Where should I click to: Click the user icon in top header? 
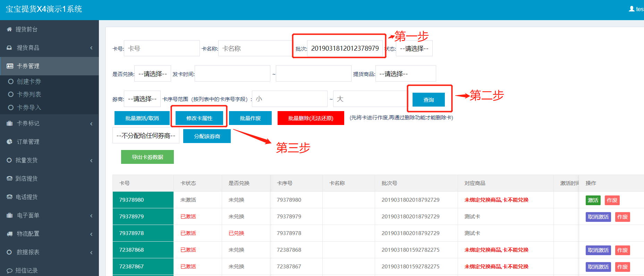(632, 9)
